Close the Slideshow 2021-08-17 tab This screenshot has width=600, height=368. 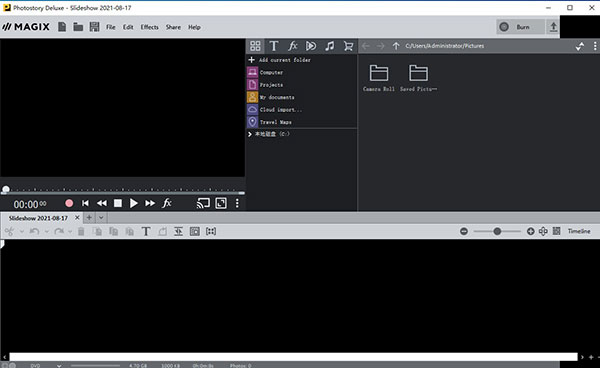pyautogui.click(x=77, y=218)
